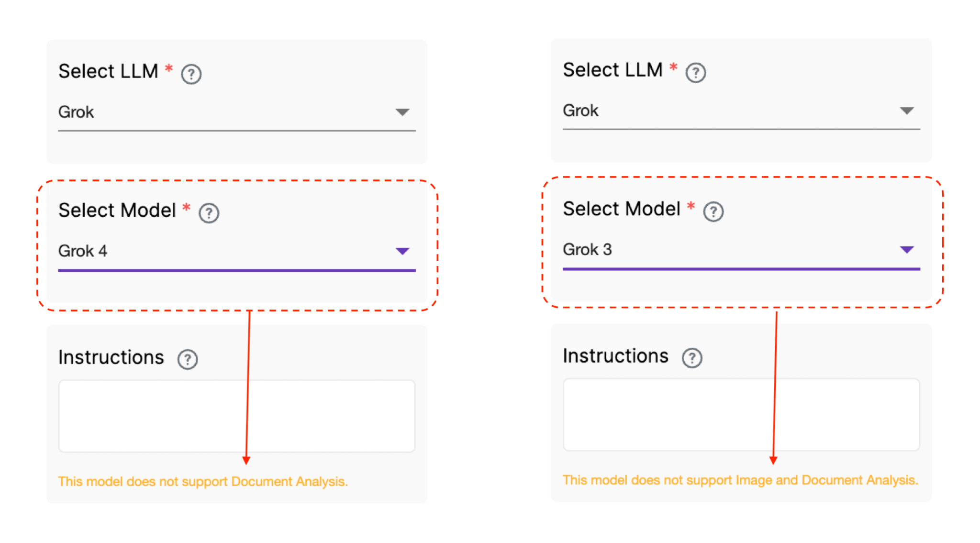The width and height of the screenshot is (980, 543).
Task: Click the Instructions label in right panel
Action: [x=615, y=355]
